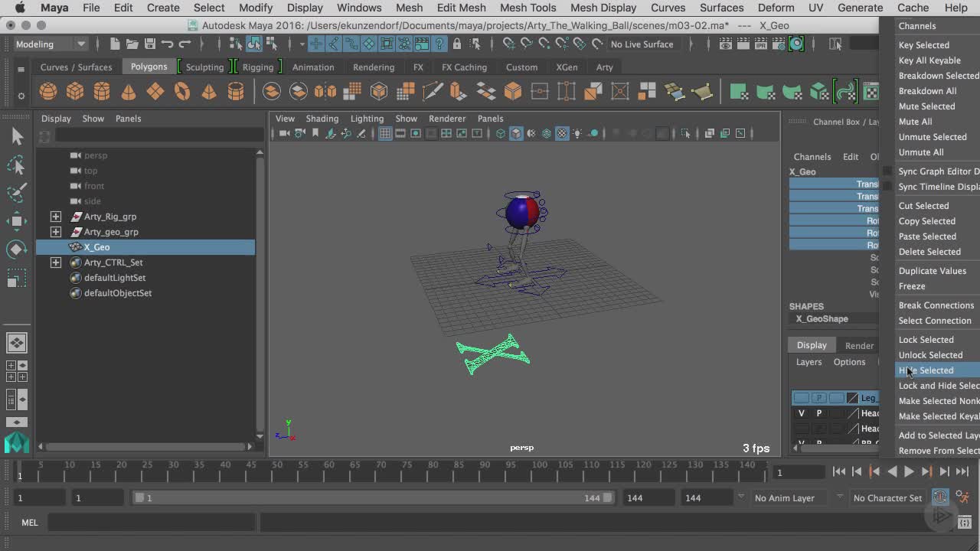Click the time range slider bar
Viewport: 980px width, 551px height.
point(374,497)
